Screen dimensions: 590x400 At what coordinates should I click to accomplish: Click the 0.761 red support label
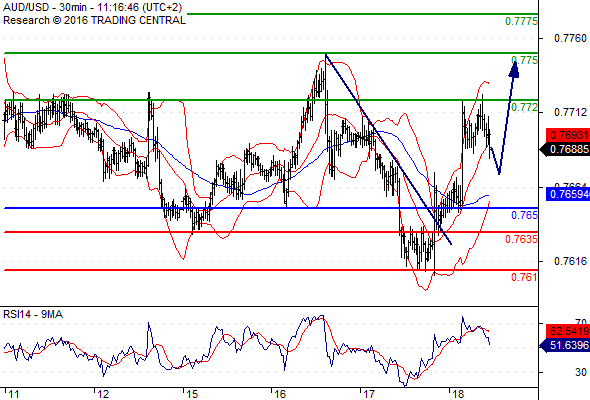tap(524, 277)
